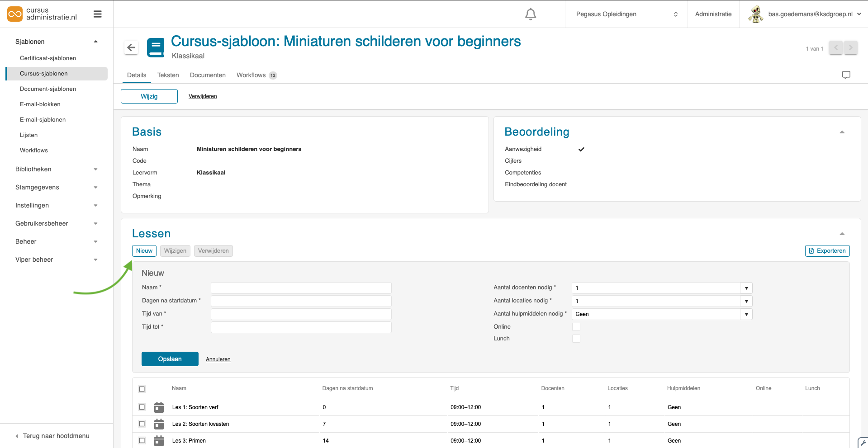Collapse the Beoordeling panel

coord(842,132)
